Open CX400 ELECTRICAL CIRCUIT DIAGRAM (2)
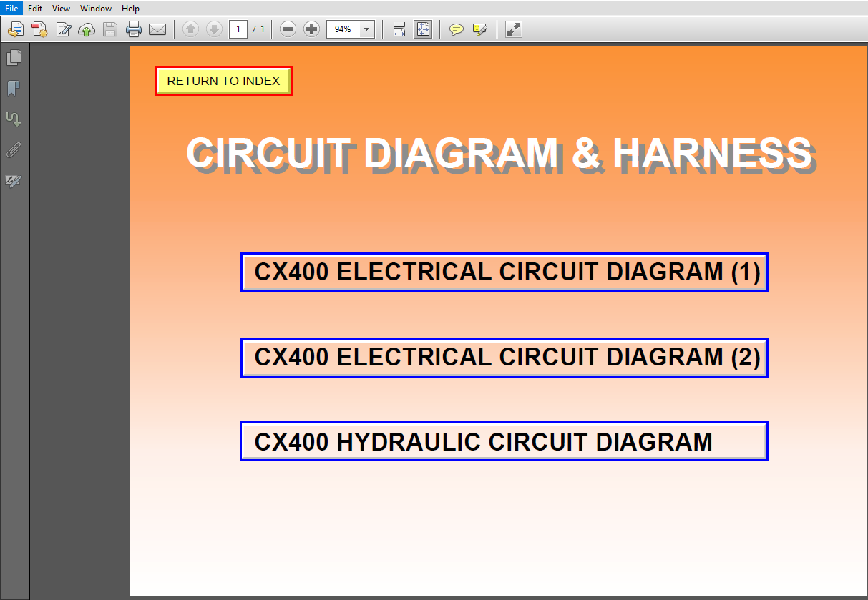The height and width of the screenshot is (600, 868). click(504, 358)
